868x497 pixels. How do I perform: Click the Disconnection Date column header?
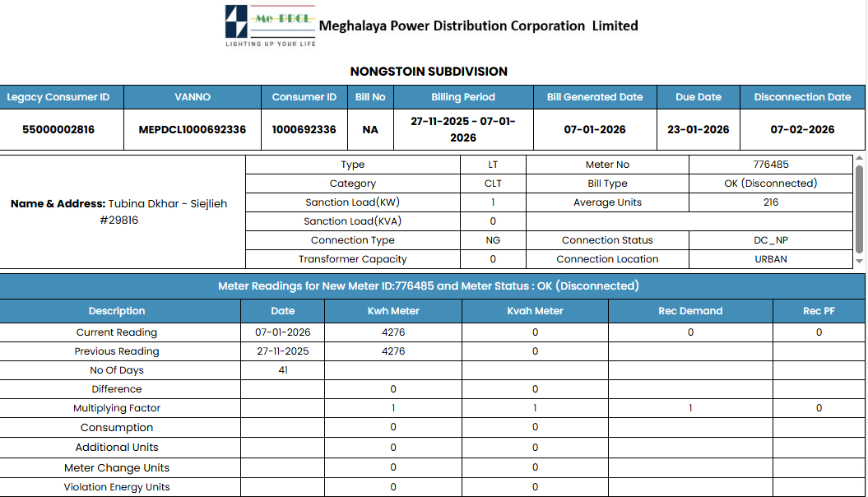(802, 97)
